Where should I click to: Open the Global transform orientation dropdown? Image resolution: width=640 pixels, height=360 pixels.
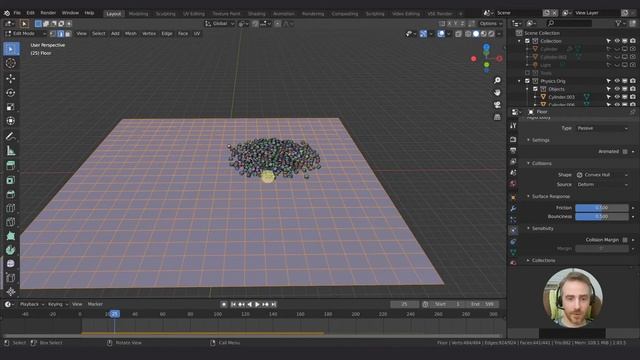[220, 24]
